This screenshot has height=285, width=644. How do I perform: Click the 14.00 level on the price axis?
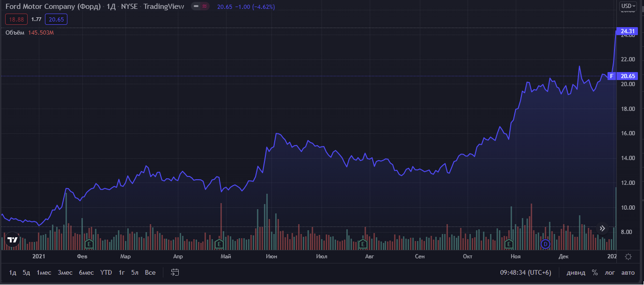click(x=627, y=158)
